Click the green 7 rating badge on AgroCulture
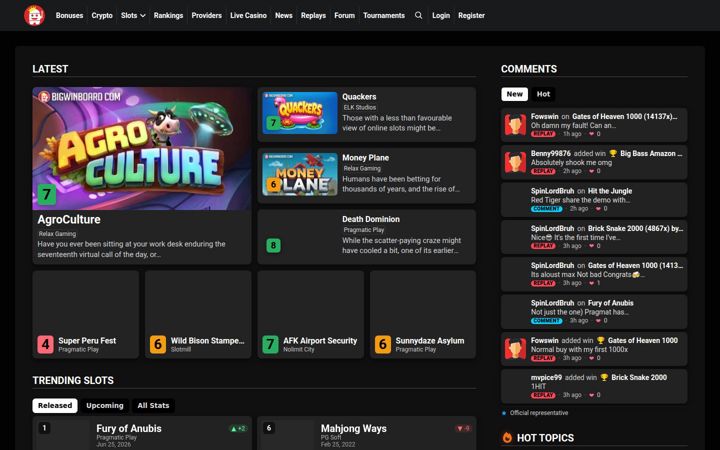The image size is (720, 450). coord(46,195)
